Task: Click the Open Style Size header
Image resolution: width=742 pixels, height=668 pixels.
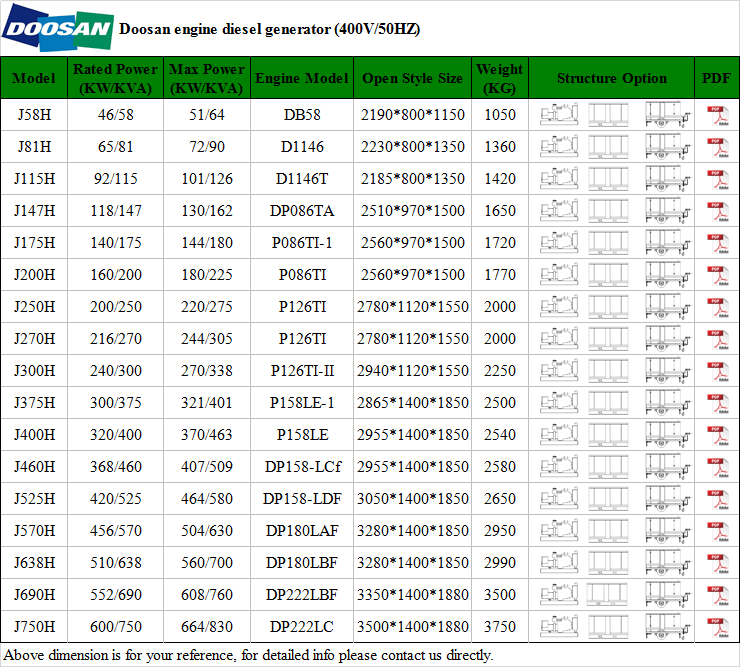Action: (413, 78)
